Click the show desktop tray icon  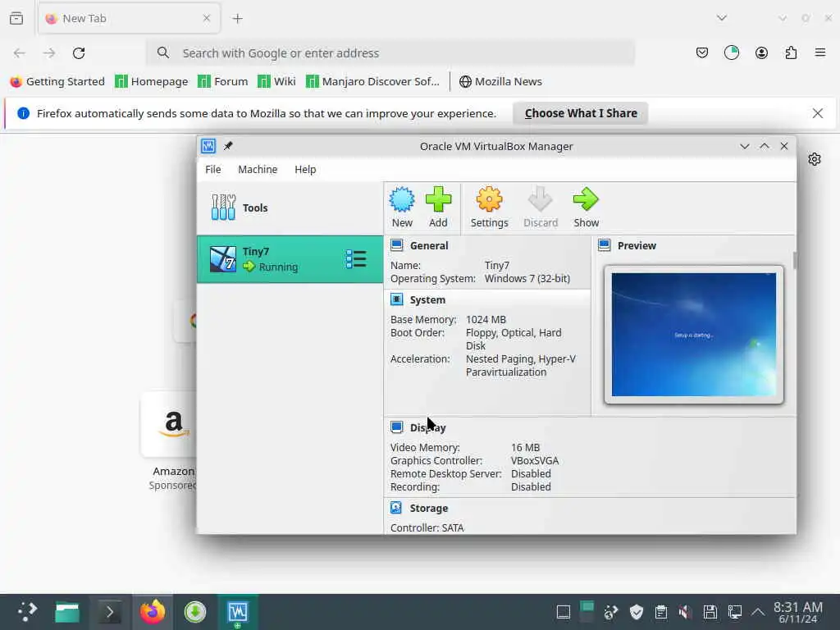tap(563, 612)
